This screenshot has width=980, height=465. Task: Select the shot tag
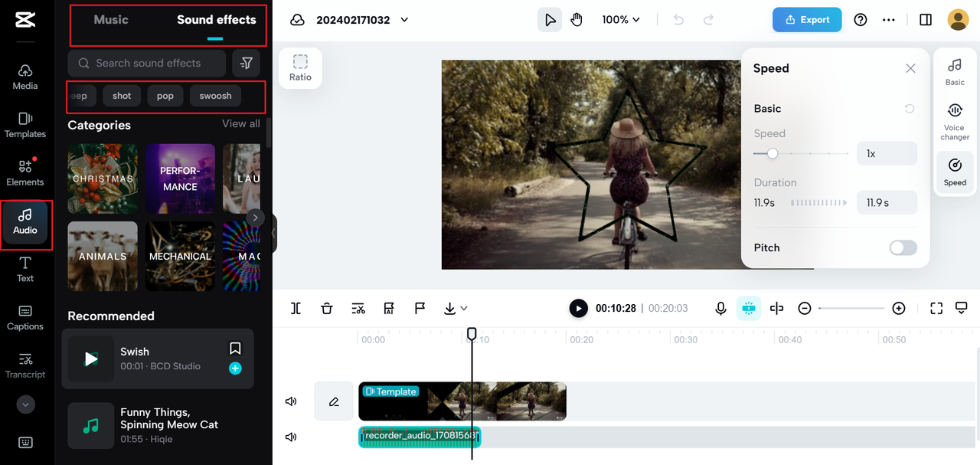[122, 96]
